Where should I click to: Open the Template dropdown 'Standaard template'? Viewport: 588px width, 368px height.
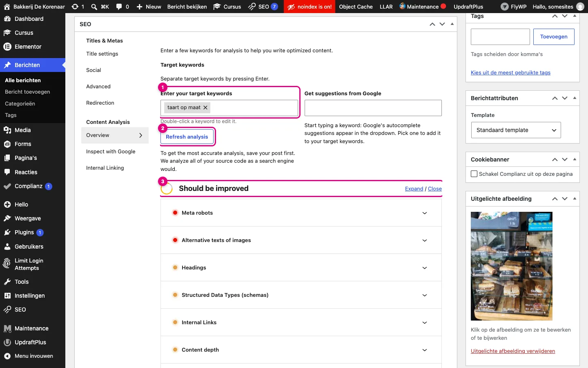tap(516, 130)
